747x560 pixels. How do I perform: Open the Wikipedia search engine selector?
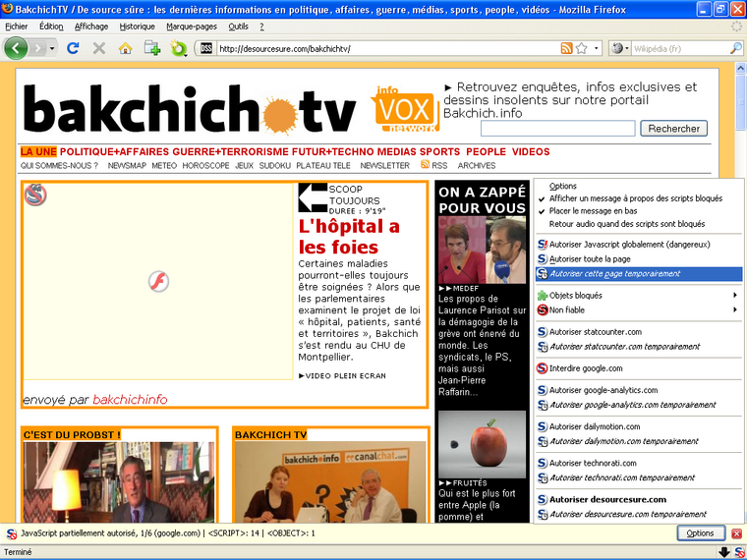click(620, 48)
